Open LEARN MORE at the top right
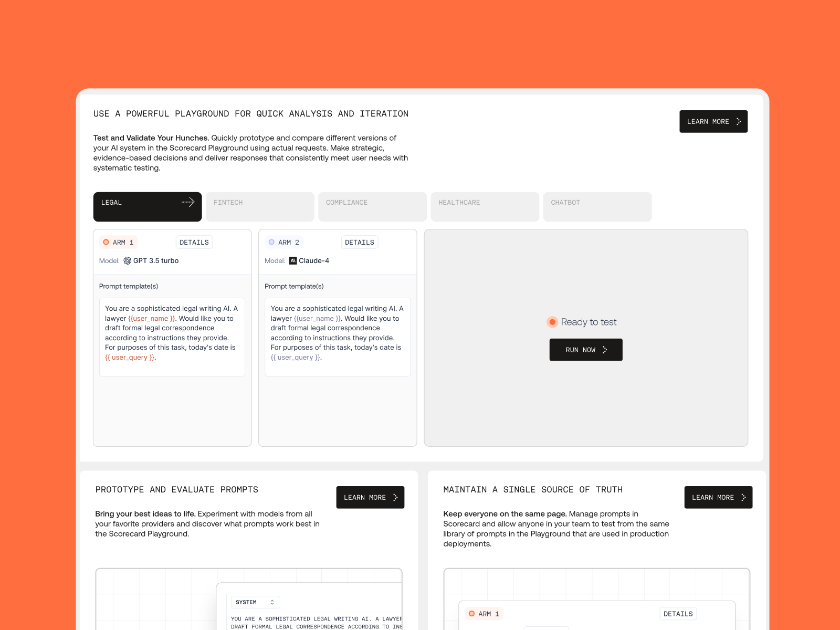The height and width of the screenshot is (630, 840). 713,121
